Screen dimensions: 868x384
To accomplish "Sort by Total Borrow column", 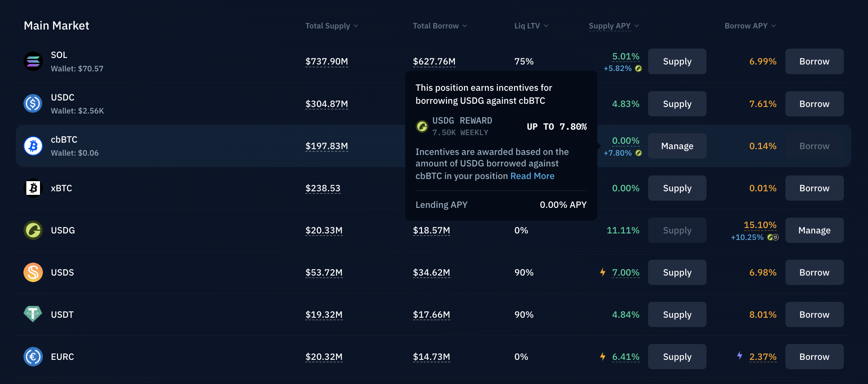I will 439,26.
